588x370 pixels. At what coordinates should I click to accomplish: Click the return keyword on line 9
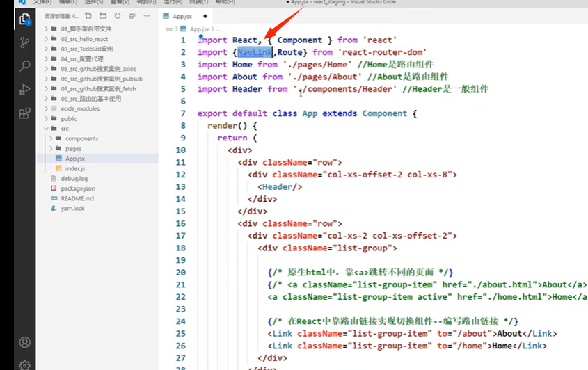232,138
